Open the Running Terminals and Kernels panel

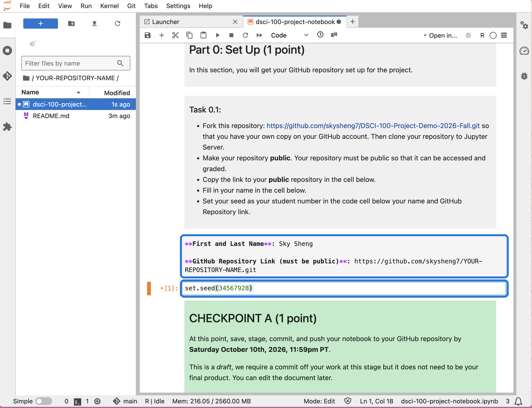click(7, 51)
